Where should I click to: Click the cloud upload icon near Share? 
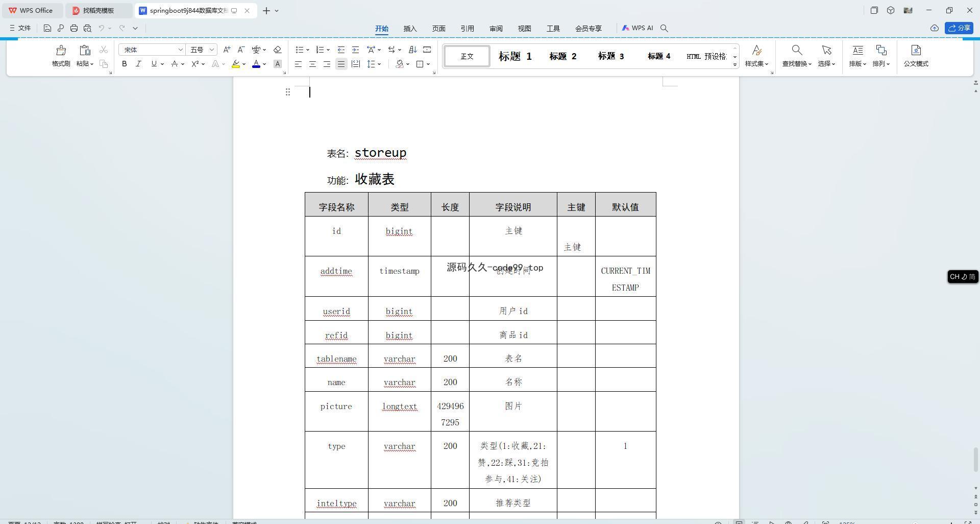(935, 28)
